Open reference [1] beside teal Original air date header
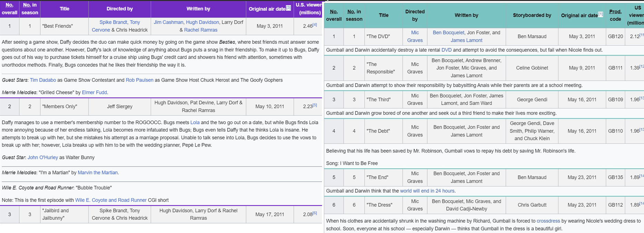 pos(601,14)
